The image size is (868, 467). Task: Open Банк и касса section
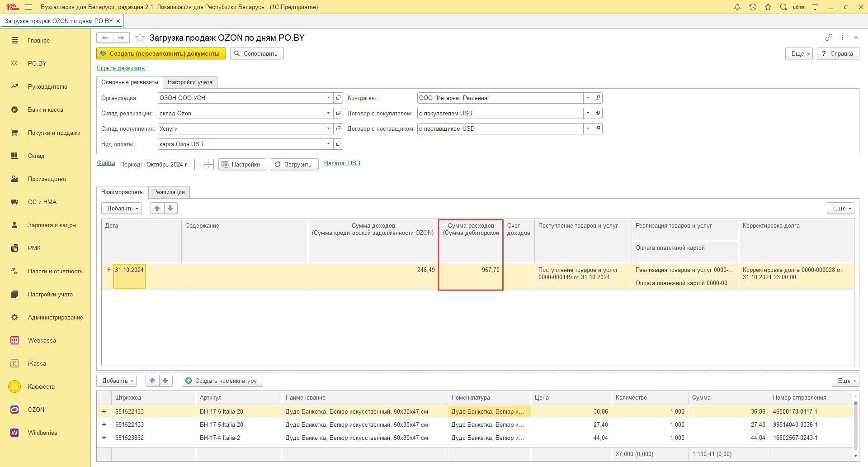(x=45, y=110)
